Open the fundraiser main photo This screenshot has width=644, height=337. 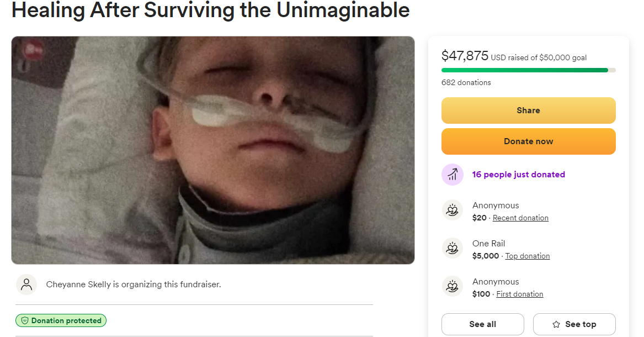(212, 150)
